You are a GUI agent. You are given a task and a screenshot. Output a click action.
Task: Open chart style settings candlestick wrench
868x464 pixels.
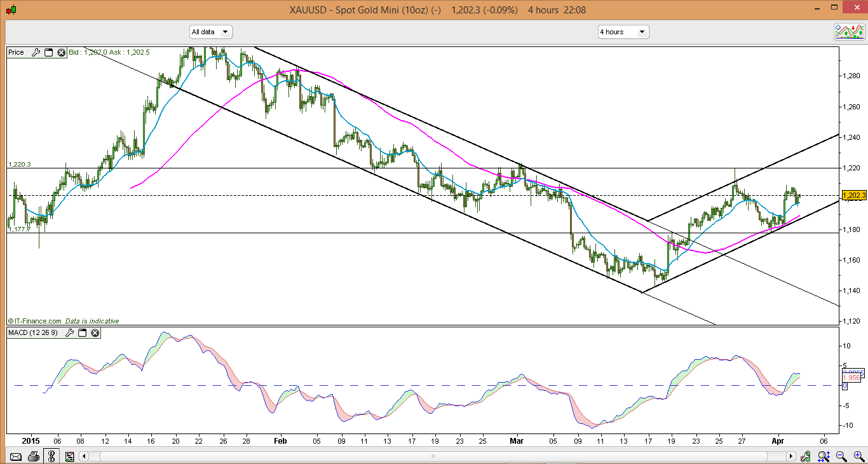[x=806, y=456]
